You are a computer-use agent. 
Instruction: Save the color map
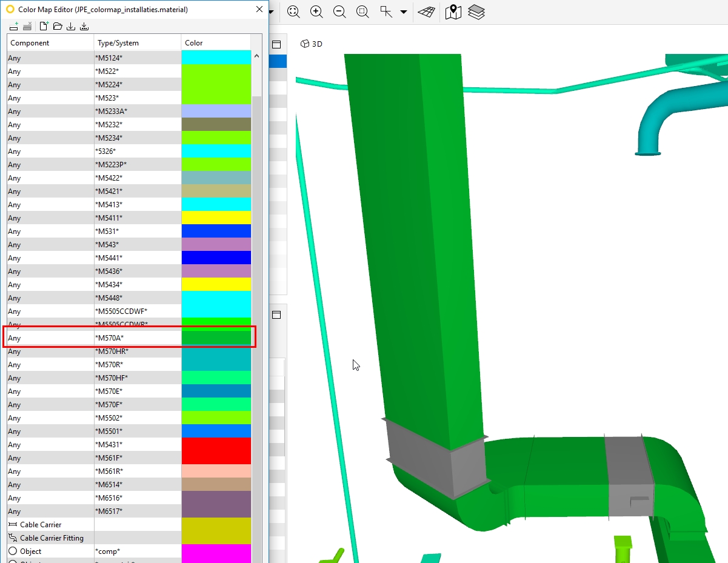[x=71, y=26]
